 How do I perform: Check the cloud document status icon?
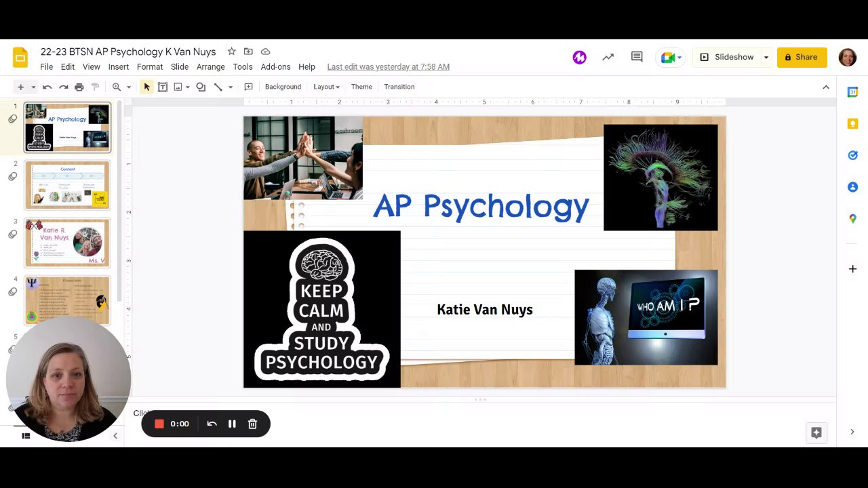pyautogui.click(x=265, y=52)
